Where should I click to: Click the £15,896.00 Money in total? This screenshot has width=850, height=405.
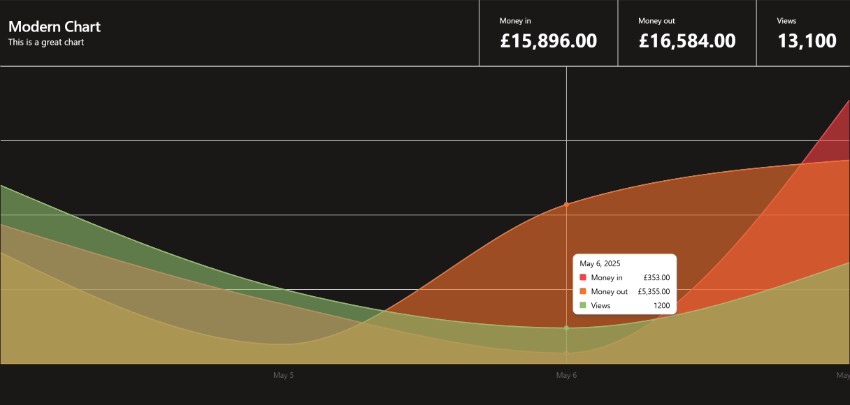(548, 41)
